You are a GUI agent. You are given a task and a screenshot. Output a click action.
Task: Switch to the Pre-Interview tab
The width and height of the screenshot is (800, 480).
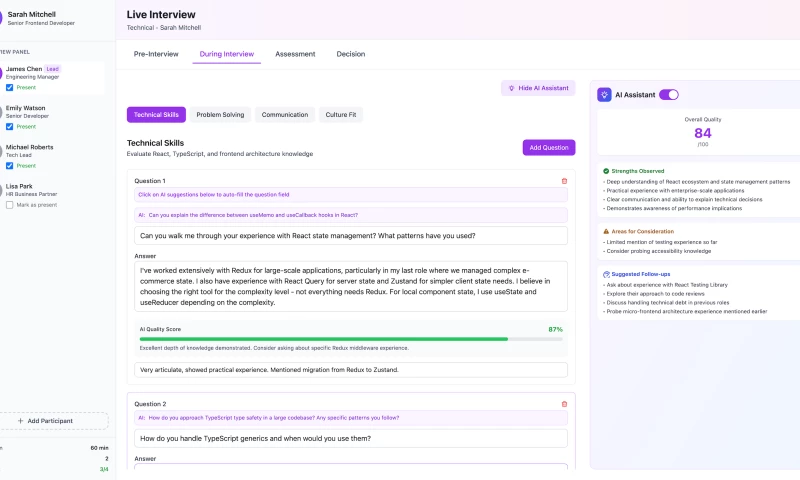[156, 54]
